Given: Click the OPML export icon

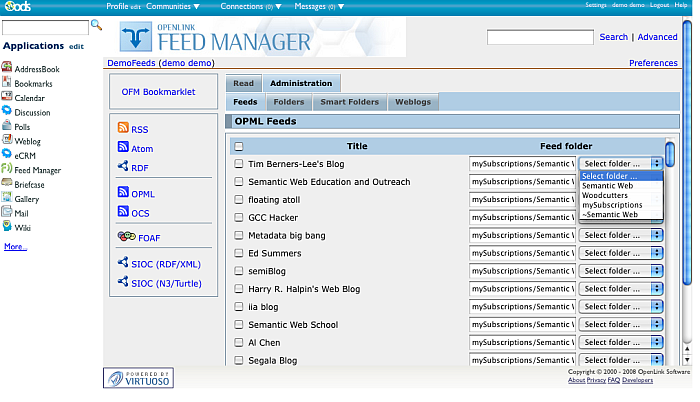Looking at the screenshot, I should click(123, 193).
